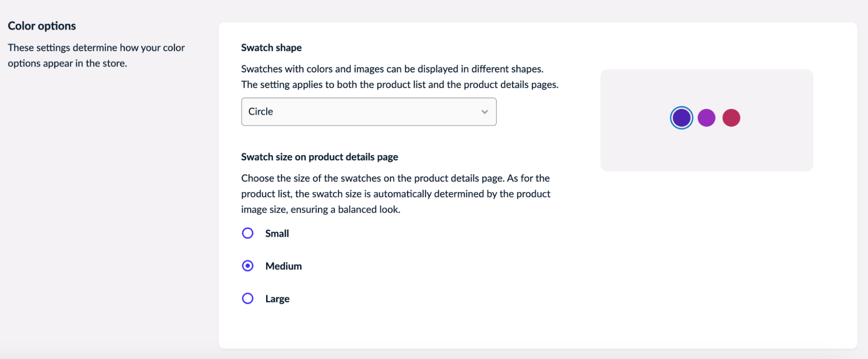Click the chevron on the Circle dropdown
Viewport: 868px width, 359px height.
pos(485,112)
